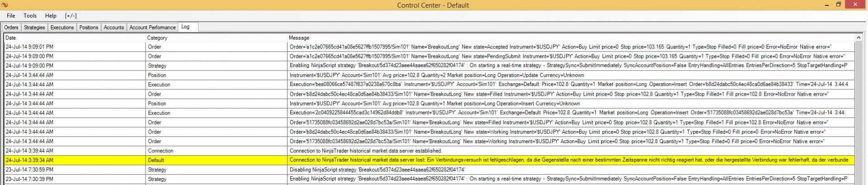Close the Control Center window
The height and width of the screenshot is (185, 868).
tap(855, 5)
